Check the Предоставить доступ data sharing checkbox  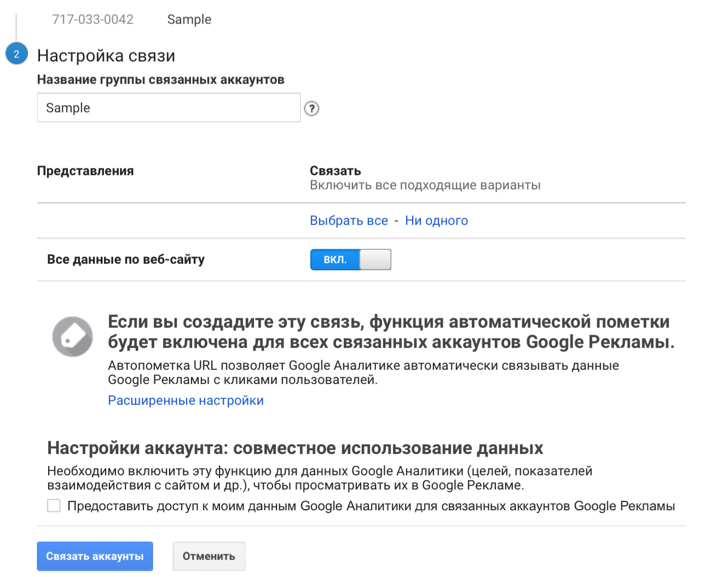click(54, 506)
